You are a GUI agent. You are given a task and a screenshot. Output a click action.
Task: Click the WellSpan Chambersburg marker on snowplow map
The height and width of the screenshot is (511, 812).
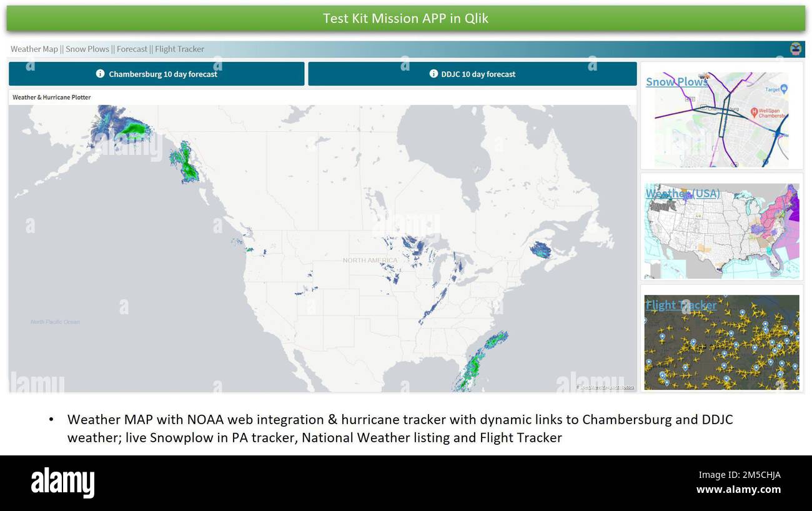click(755, 112)
